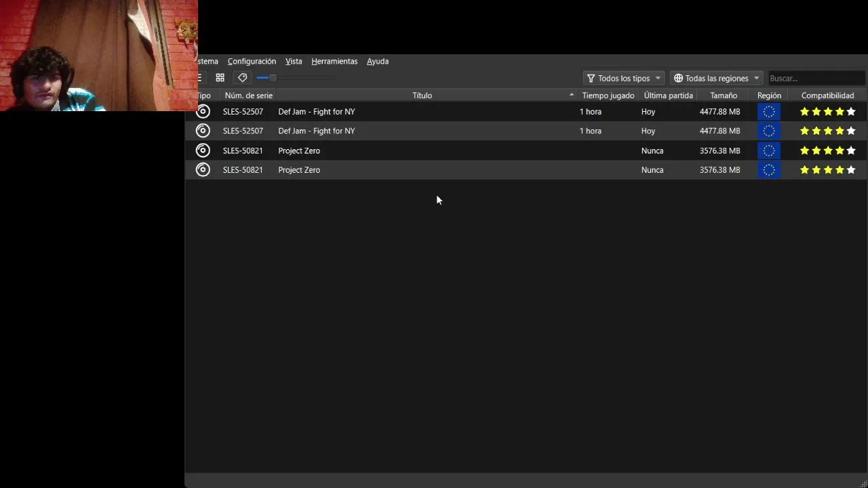This screenshot has height=488, width=868.
Task: Click the star rating of the upper Project Zero row
Action: 827,150
